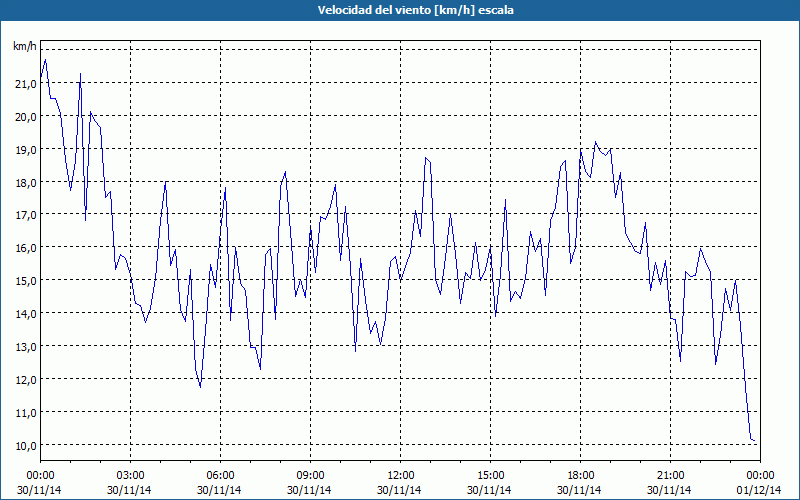The width and height of the screenshot is (800, 500).
Task: Click the 09:00 time axis label
Action: (310, 476)
